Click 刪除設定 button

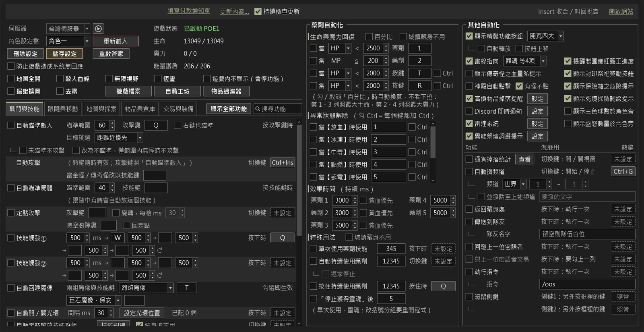coord(25,54)
